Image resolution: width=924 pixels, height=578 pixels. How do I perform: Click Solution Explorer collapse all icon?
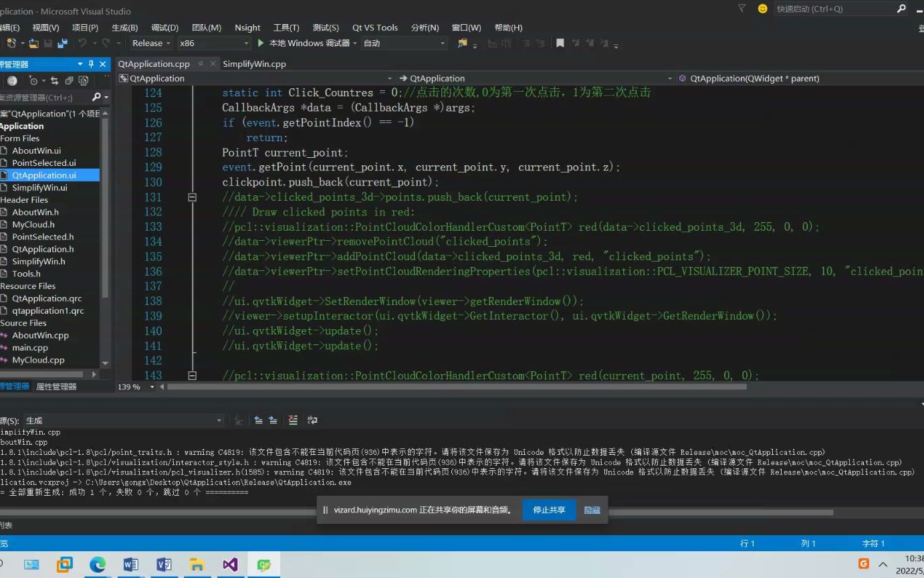click(x=69, y=80)
